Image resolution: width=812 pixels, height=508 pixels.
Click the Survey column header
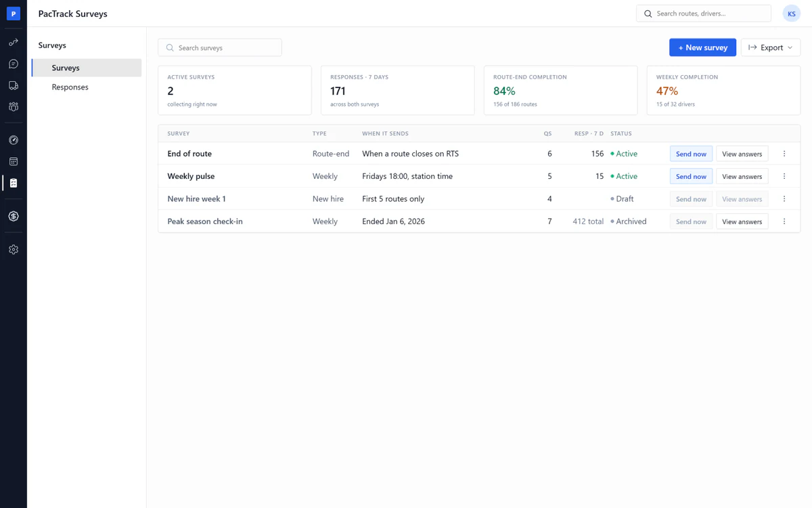tap(179, 133)
